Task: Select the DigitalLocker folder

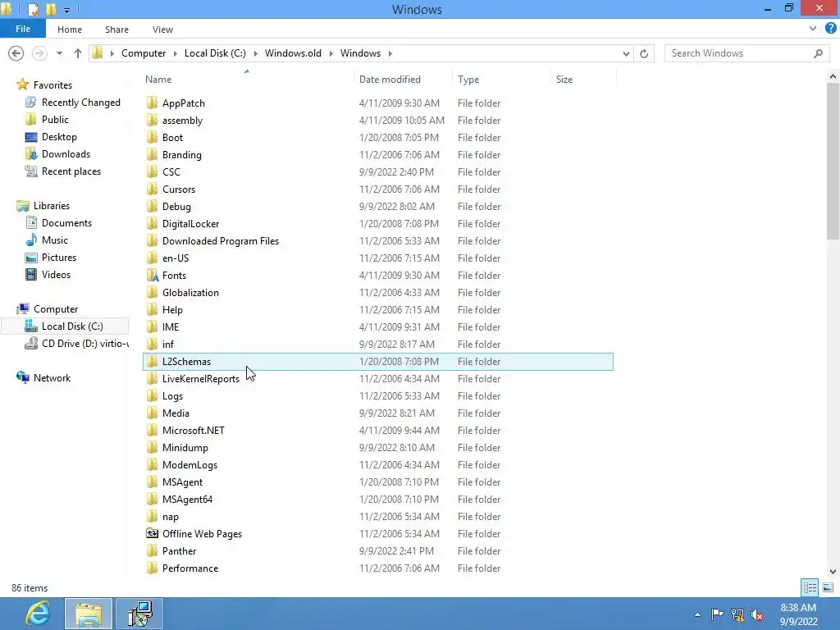Action: (x=190, y=224)
